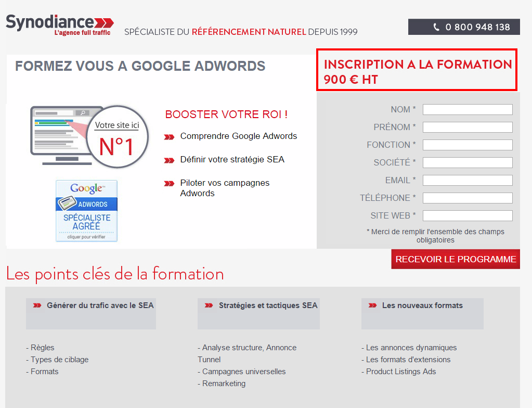
Task: Click 'BOOSTER VOTRE ROI !' heading
Action: pos(226,114)
